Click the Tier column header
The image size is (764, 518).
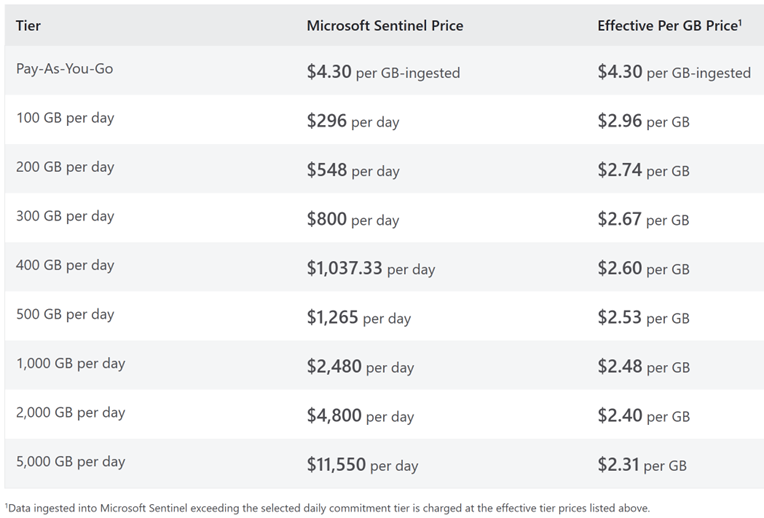[x=30, y=25]
